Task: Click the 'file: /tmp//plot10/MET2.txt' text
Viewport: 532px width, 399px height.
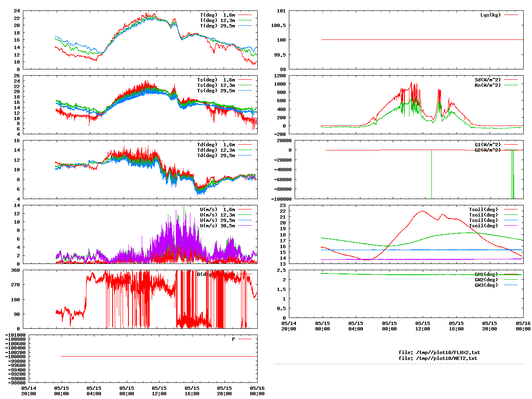Action: pos(438,358)
